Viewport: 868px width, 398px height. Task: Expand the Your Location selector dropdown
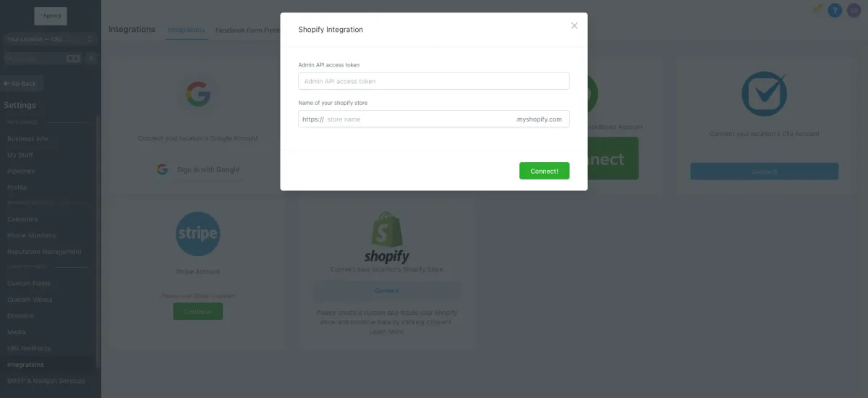coord(50,39)
